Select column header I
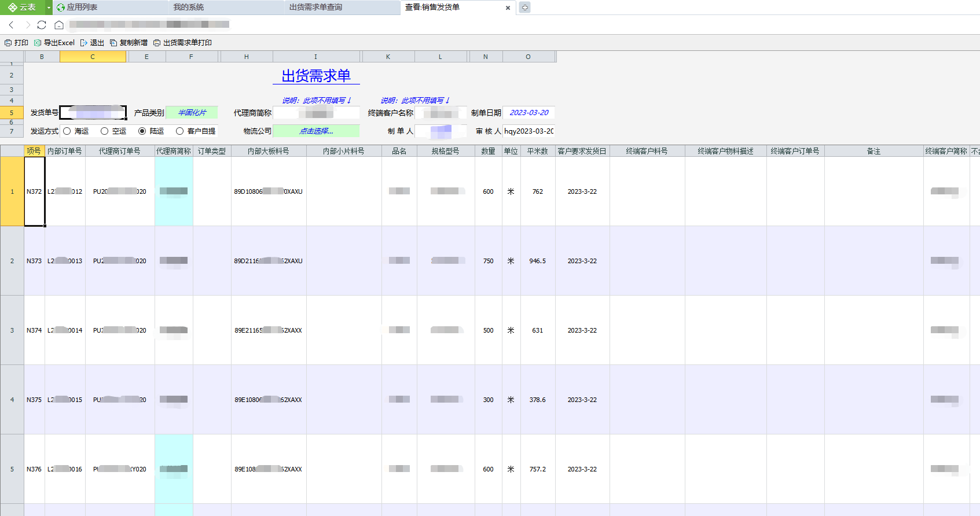 click(x=315, y=57)
